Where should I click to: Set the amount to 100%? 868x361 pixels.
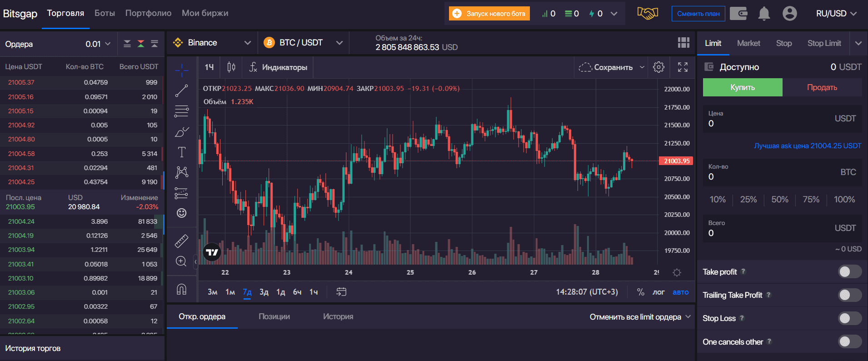point(844,200)
